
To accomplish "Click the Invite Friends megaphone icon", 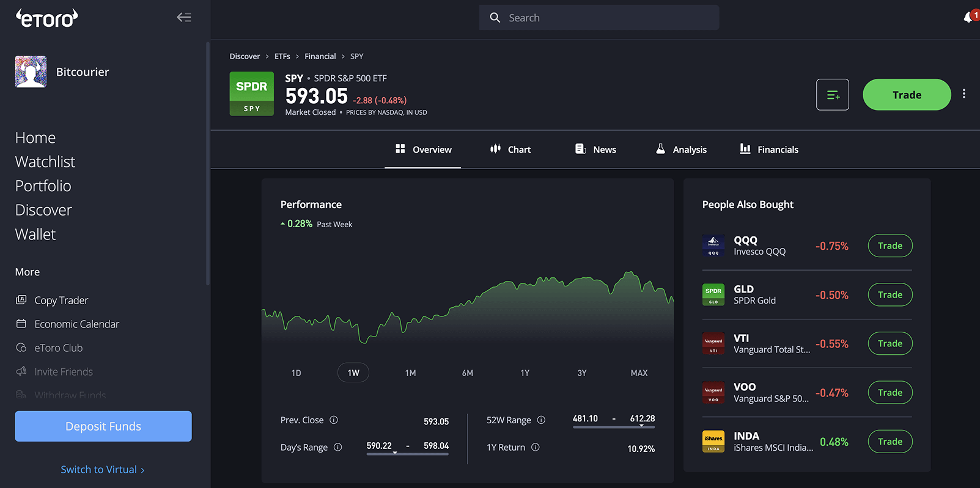I will point(21,371).
